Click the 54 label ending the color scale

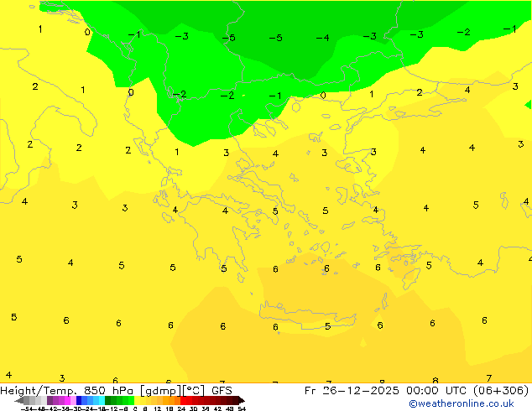[x=241, y=408]
